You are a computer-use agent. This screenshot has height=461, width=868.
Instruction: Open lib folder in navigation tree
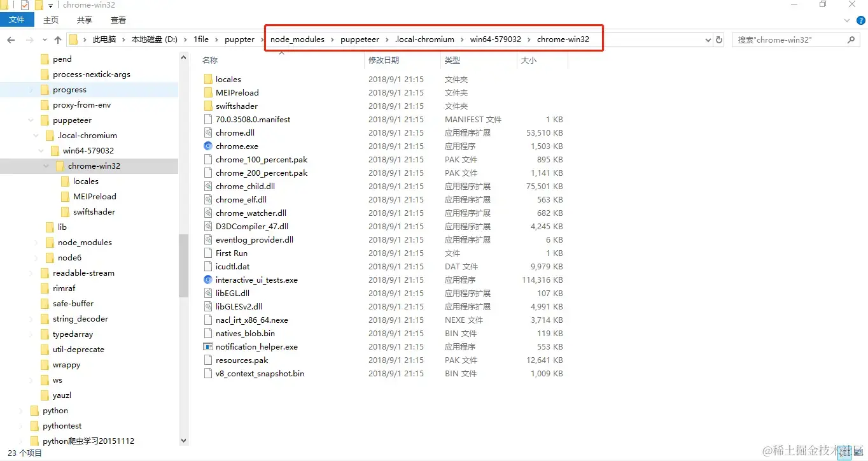62,227
